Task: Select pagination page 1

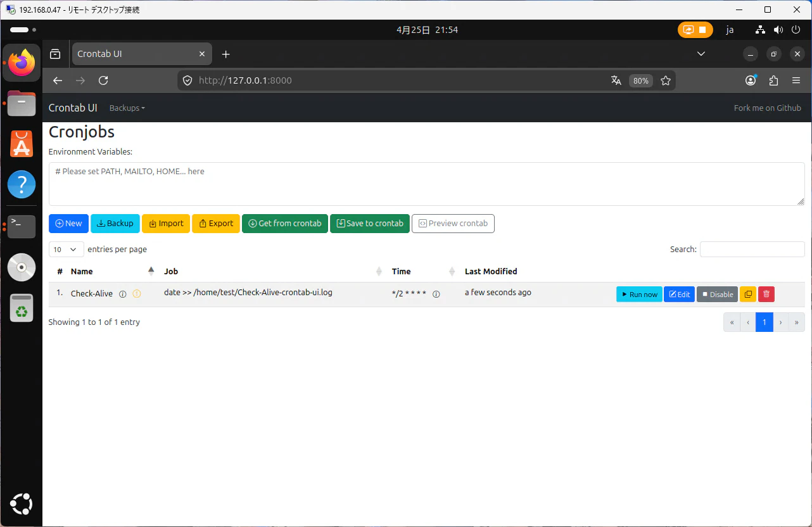Action: coord(764,322)
